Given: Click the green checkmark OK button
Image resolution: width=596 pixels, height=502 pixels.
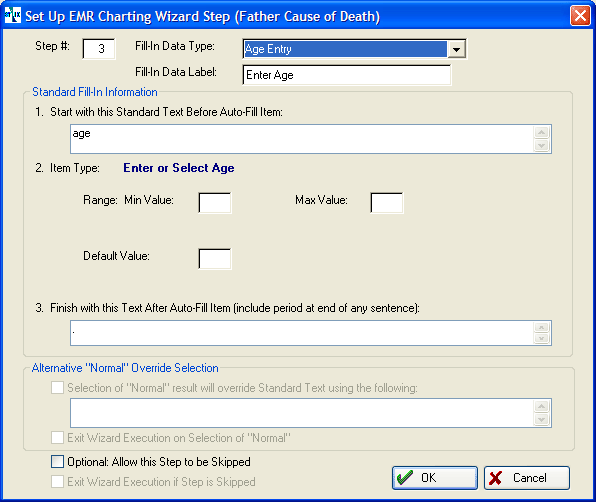Looking at the screenshot, I should tap(435, 478).
